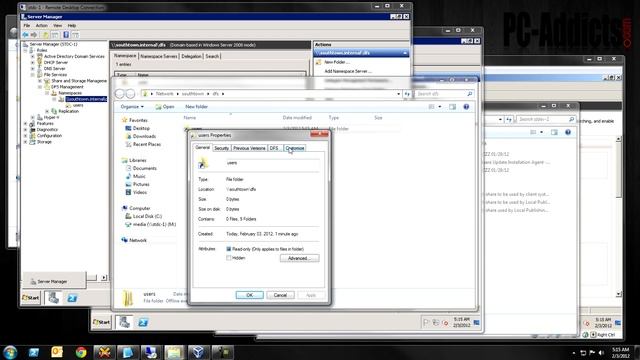Open Remote Desktop Connection icon on the taskbar
This screenshot has width=640, height=360.
[x=151, y=352]
